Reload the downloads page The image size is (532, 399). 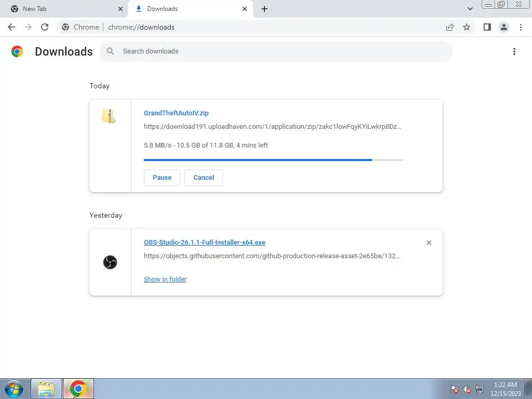click(x=45, y=27)
